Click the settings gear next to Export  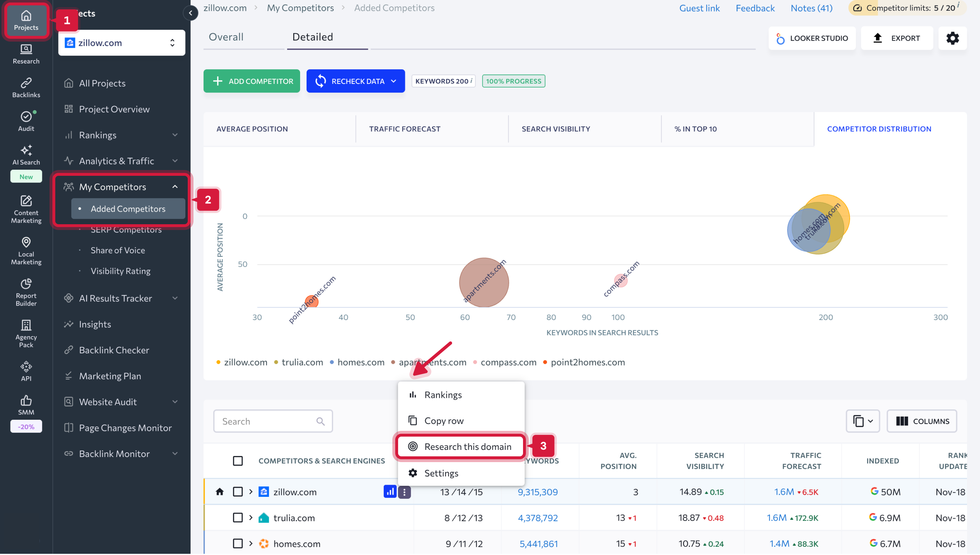[952, 38]
